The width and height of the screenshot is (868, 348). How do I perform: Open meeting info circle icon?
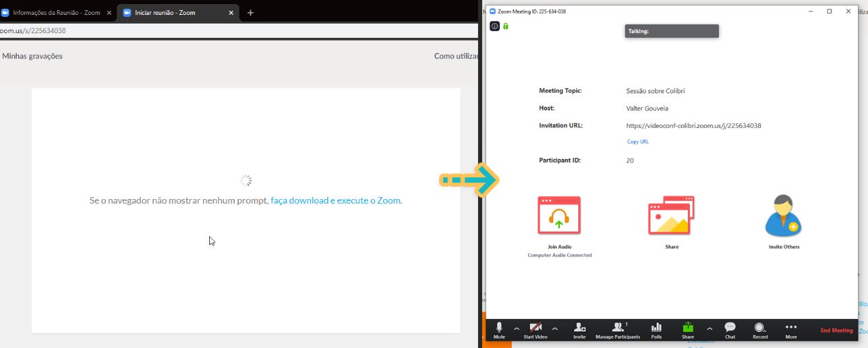(494, 26)
